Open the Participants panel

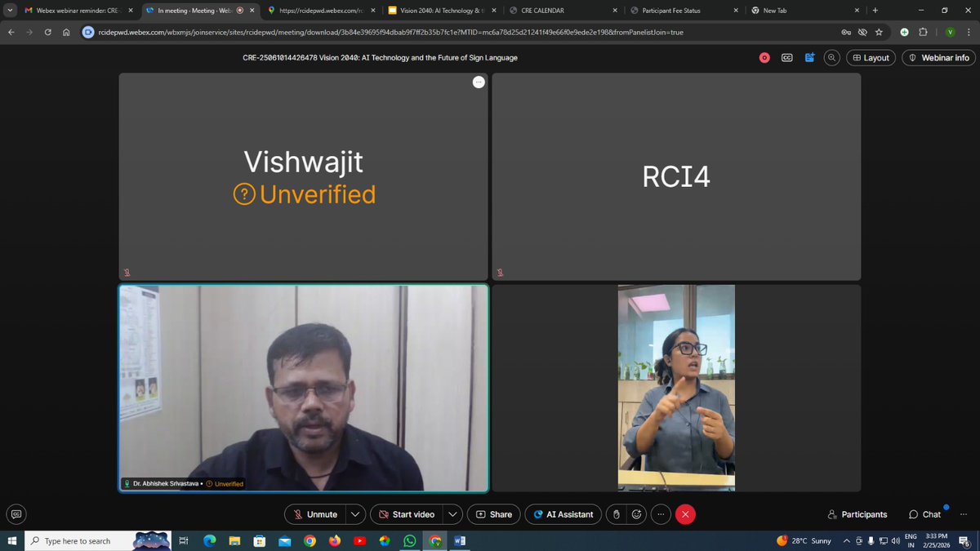tap(857, 514)
